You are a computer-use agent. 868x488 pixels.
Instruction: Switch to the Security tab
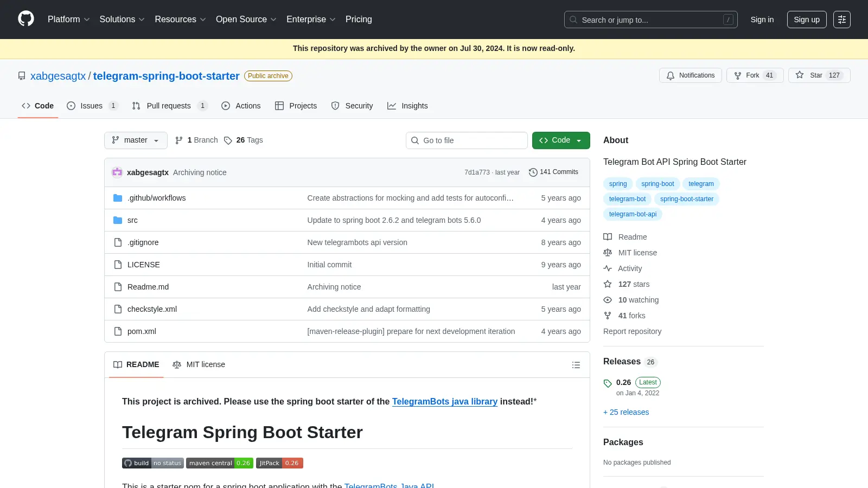[352, 106]
